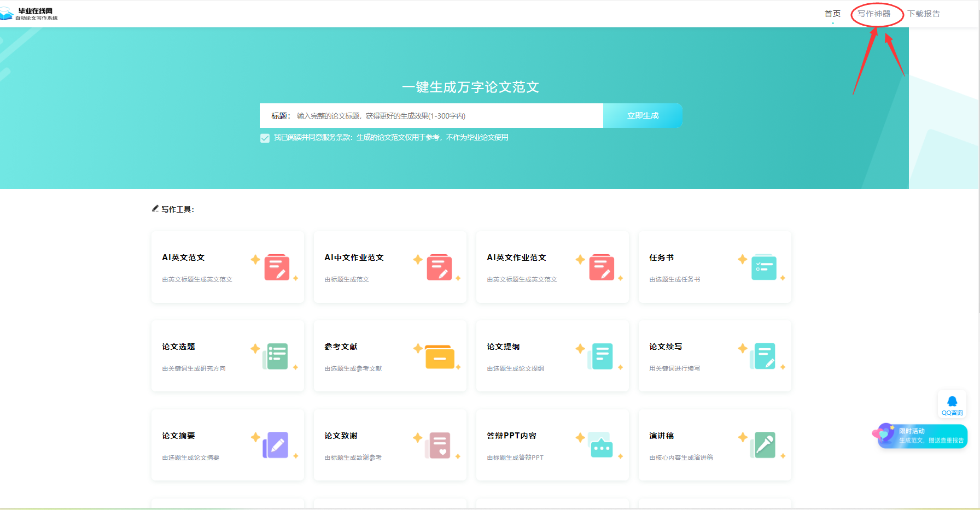Click text 由核心内容生成演讲稿

pos(681,458)
